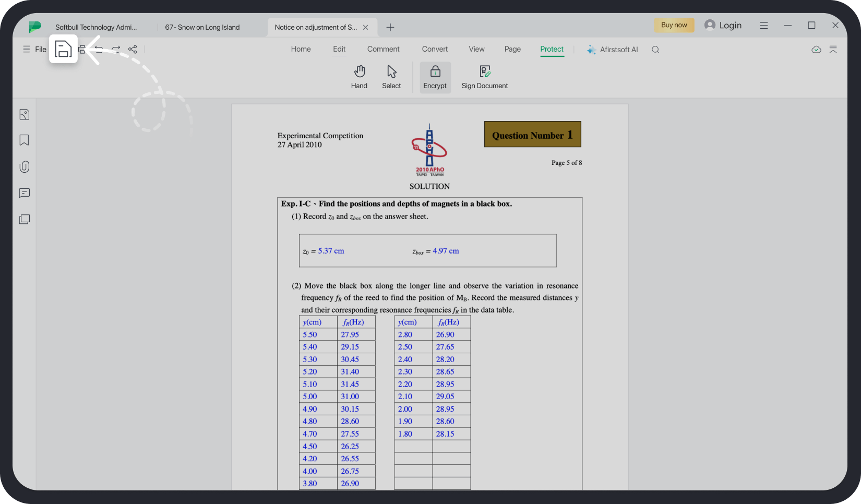
Task: Collapse the ribbon toolbar icon
Action: point(833,50)
